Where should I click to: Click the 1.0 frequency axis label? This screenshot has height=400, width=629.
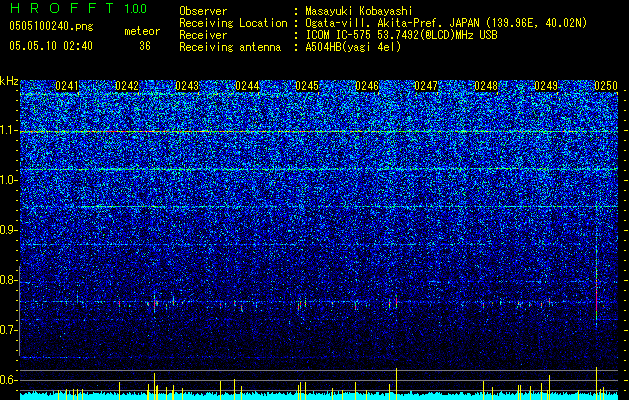coord(9,180)
